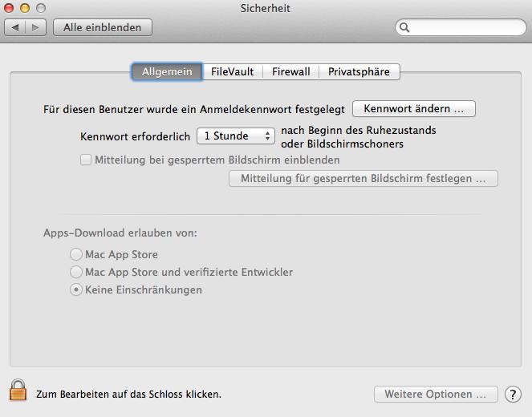Click the Apps-Download erlauben von label
Viewport: 532px width, 417px height.
tap(120, 233)
